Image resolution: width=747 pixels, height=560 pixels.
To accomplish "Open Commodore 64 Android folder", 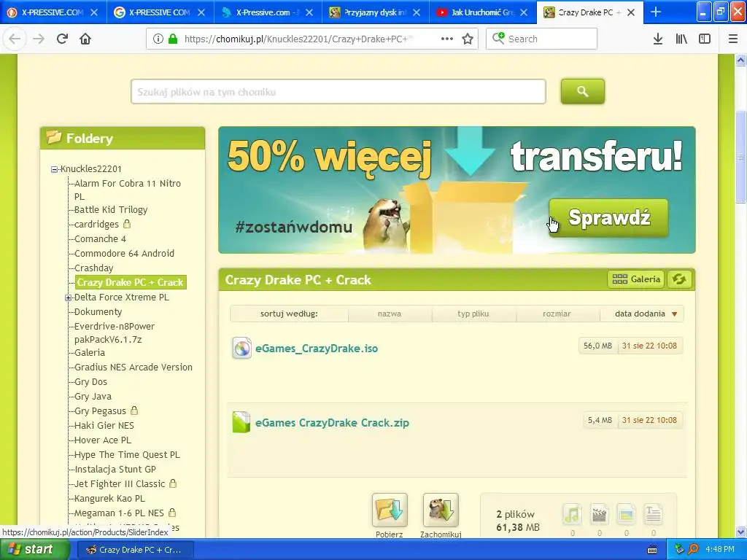I will point(124,253).
